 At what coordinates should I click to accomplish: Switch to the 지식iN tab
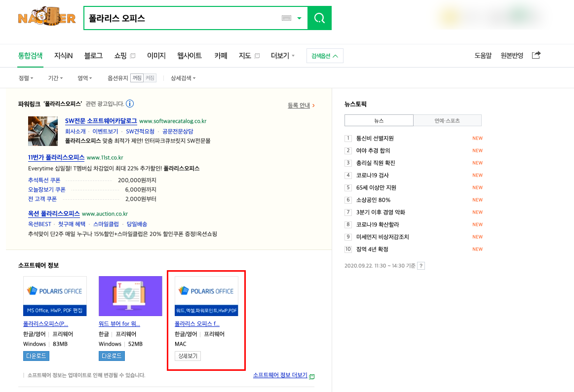pyautogui.click(x=63, y=56)
